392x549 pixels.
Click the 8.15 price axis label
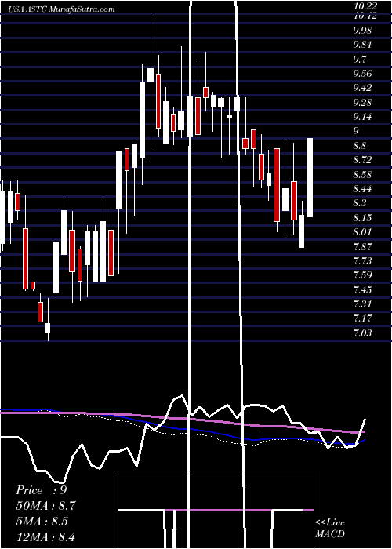(x=362, y=218)
